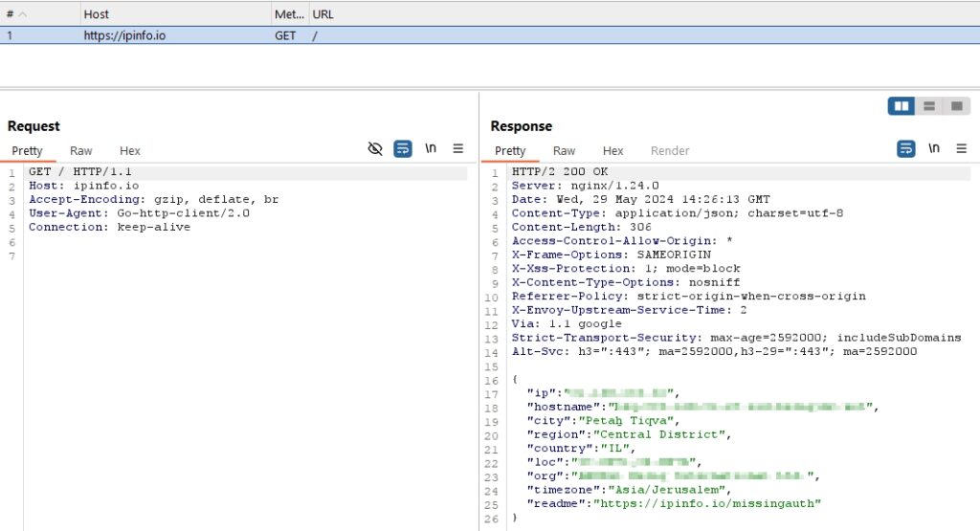Click the Host column header

[97, 14]
